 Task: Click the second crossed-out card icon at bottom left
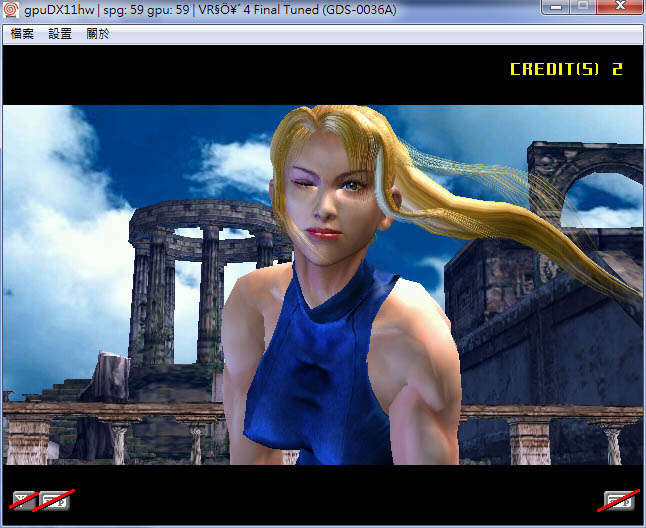[x=55, y=501]
